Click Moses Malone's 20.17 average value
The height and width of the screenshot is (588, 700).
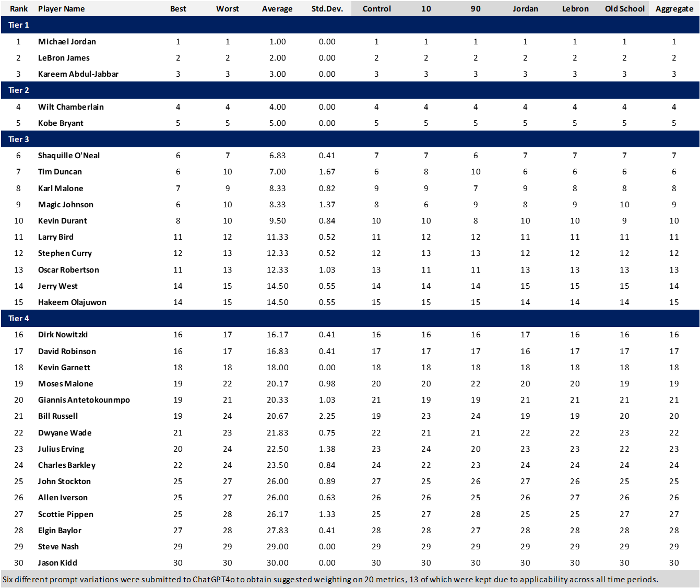click(278, 384)
